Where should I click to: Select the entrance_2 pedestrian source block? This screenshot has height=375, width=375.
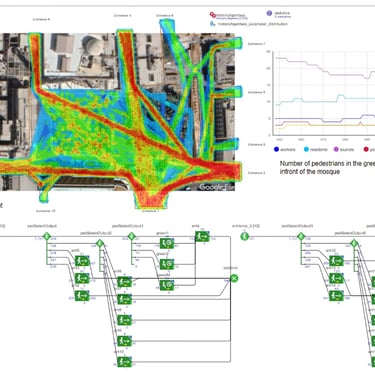pyautogui.click(x=245, y=236)
